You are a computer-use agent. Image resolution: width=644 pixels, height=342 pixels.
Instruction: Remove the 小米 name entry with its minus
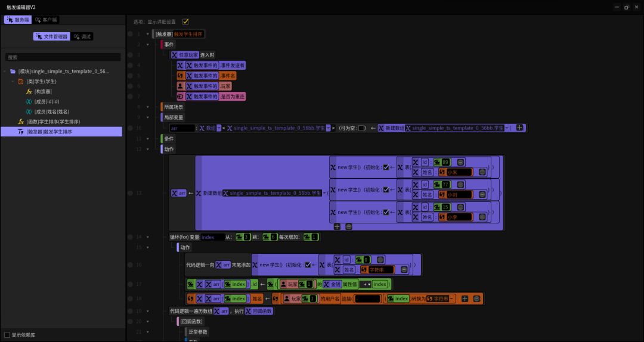click(482, 172)
